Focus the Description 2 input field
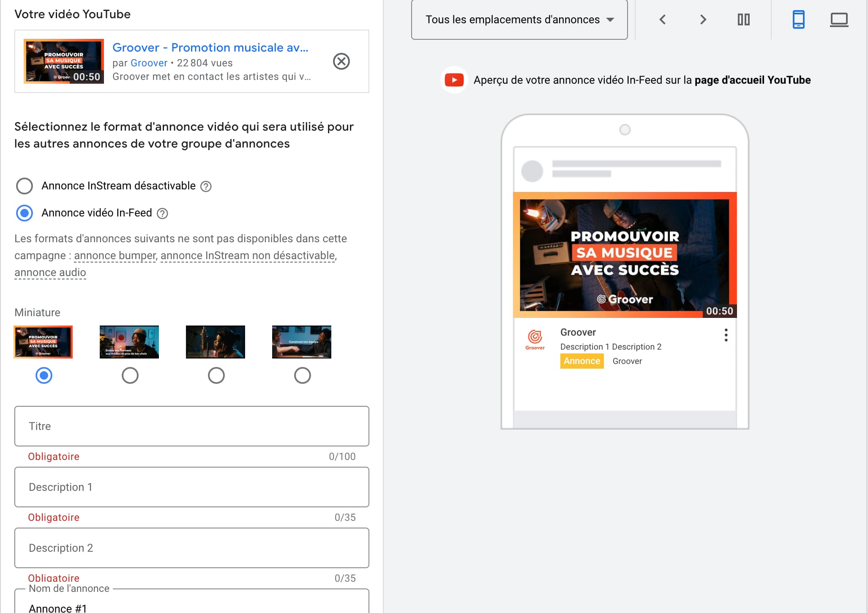868x613 pixels. pyautogui.click(x=192, y=548)
